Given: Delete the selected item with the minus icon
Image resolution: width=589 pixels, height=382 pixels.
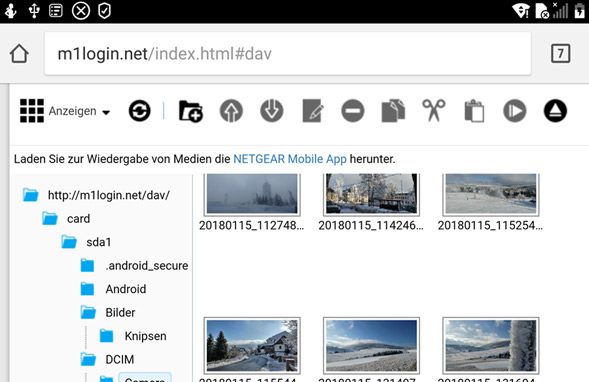Looking at the screenshot, I should (x=353, y=111).
